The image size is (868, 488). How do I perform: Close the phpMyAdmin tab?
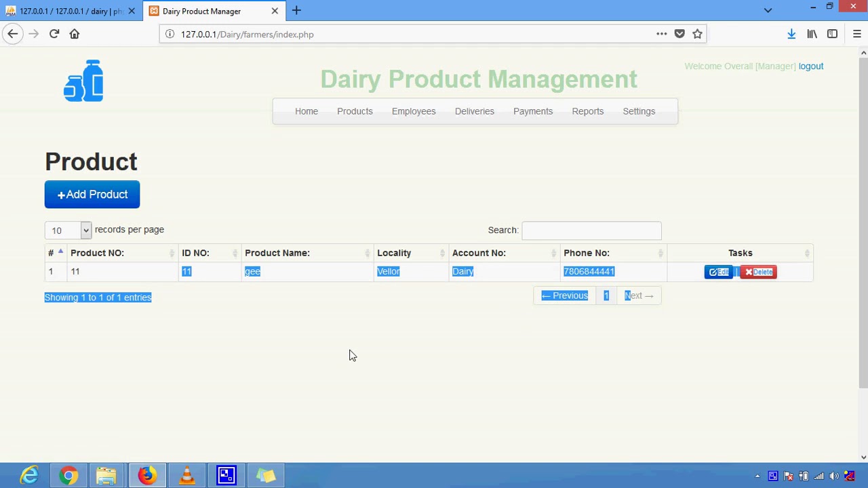tap(132, 11)
